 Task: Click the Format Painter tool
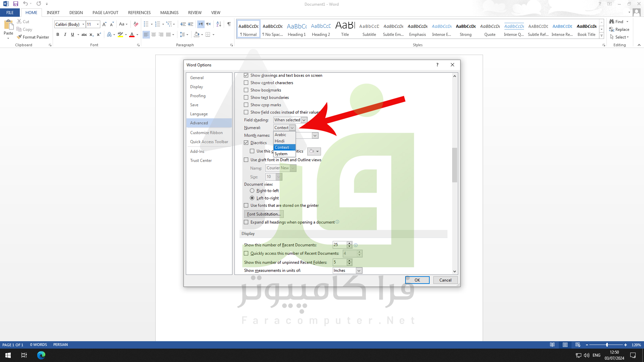(33, 37)
